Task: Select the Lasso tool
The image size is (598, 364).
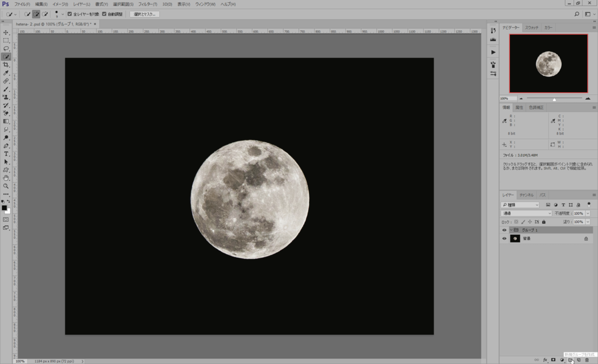Action: [x=6, y=48]
